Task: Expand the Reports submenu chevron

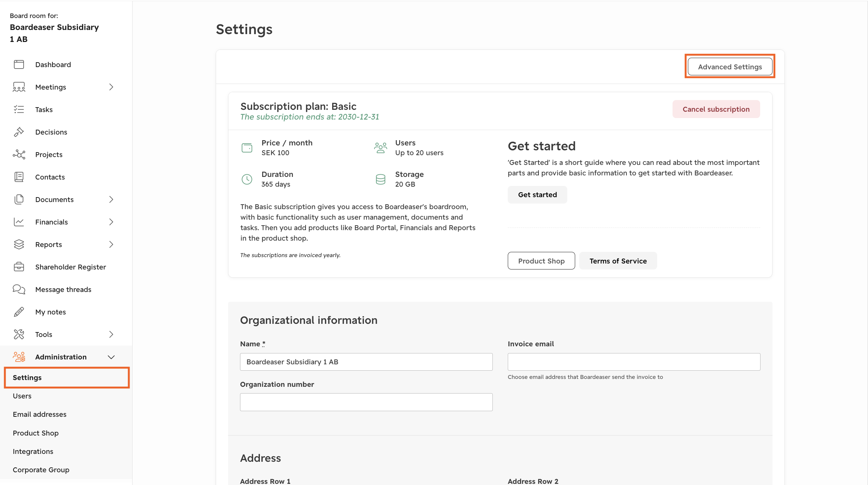Action: click(x=111, y=244)
